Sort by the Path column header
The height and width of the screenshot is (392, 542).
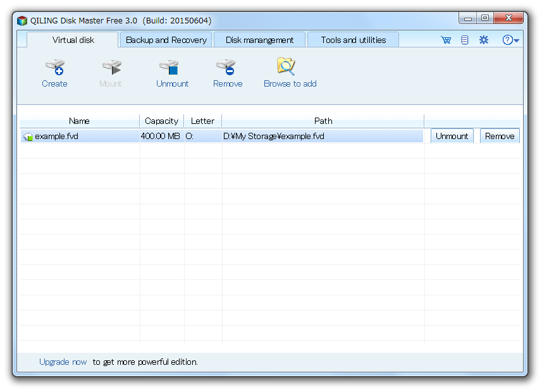pos(323,121)
